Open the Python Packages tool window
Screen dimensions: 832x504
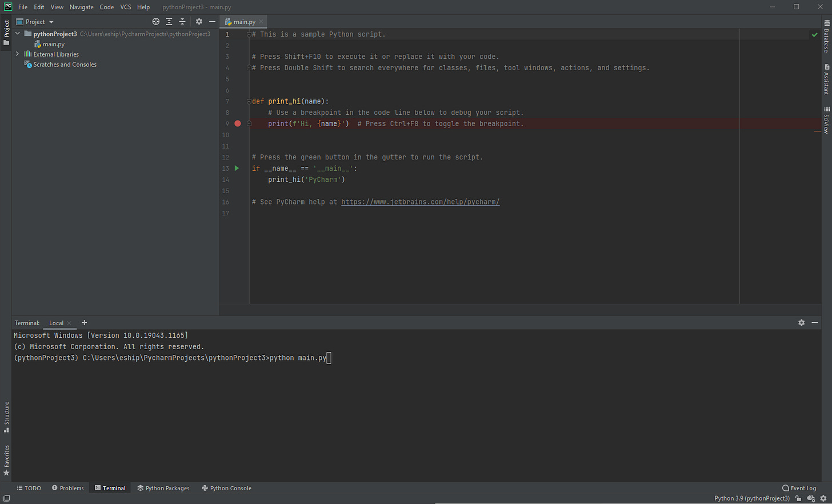point(163,488)
